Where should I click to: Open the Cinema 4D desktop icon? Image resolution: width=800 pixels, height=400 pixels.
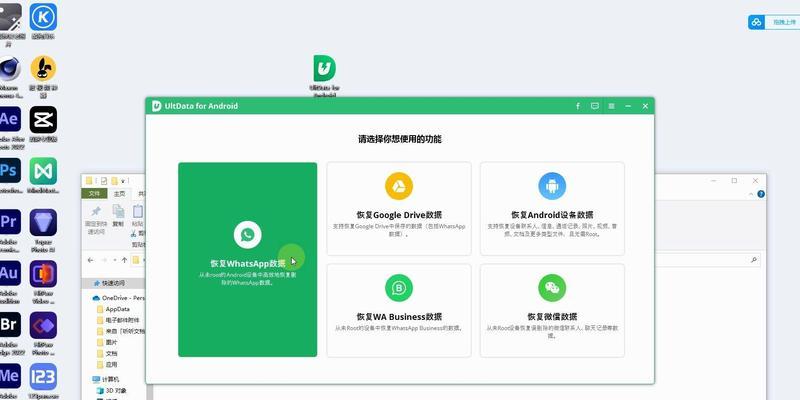(10, 76)
